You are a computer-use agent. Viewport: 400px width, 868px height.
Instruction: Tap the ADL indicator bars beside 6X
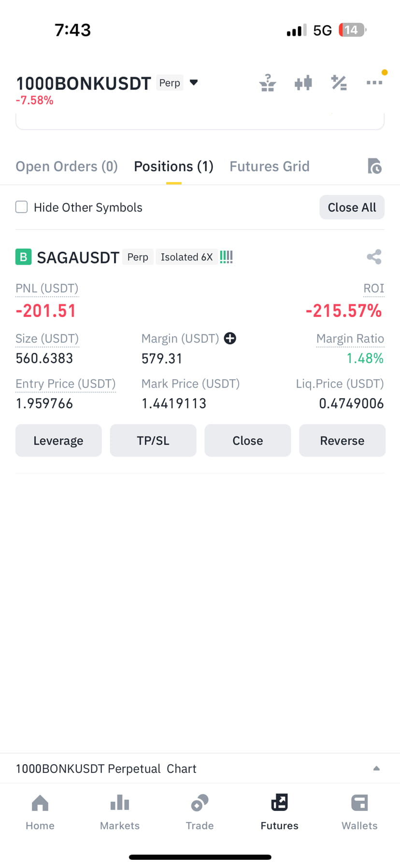[226, 257]
